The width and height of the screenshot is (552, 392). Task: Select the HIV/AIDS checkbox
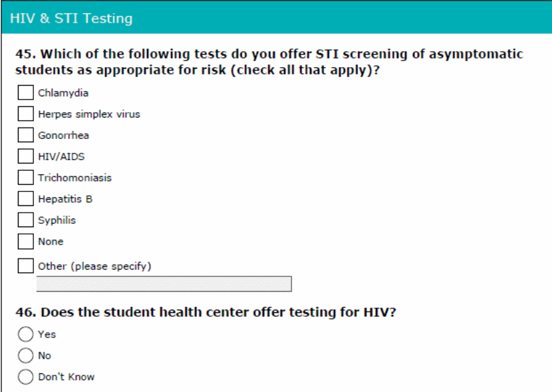(x=25, y=157)
